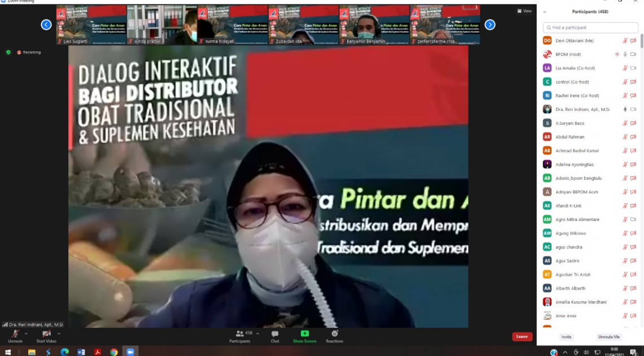Screen dimensions: 644x356
Task: Show previous video thumbnails with left arrow
Action: pyautogui.click(x=46, y=24)
